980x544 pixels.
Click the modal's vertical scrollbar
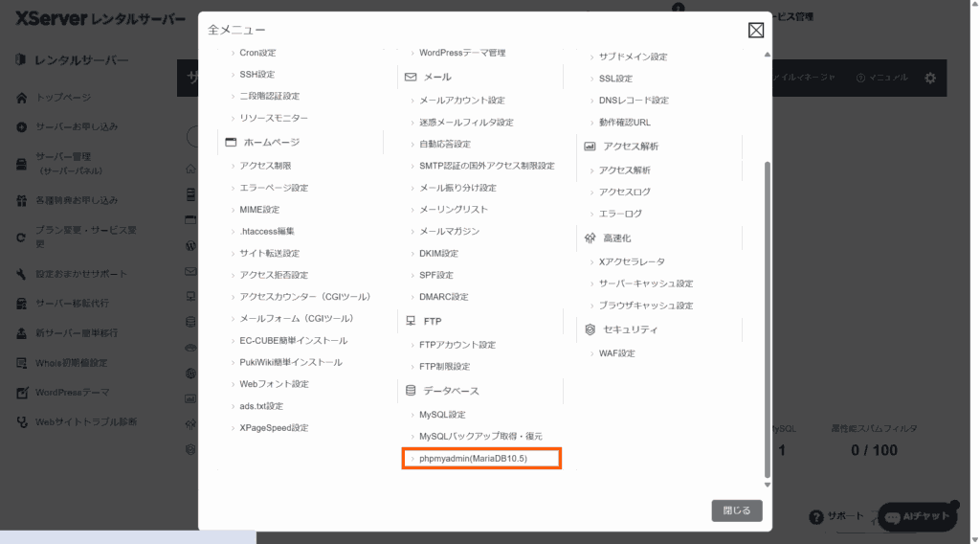[766, 316]
